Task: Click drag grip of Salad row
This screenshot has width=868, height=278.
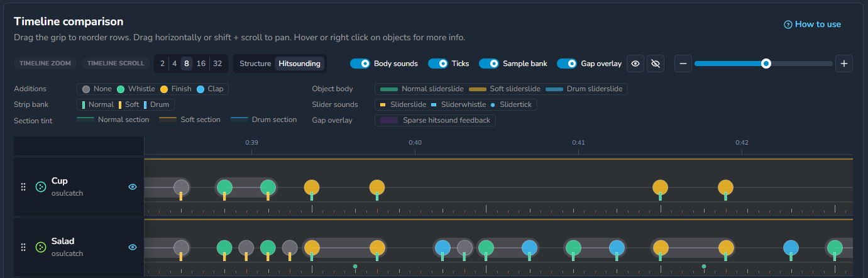Action: point(23,247)
